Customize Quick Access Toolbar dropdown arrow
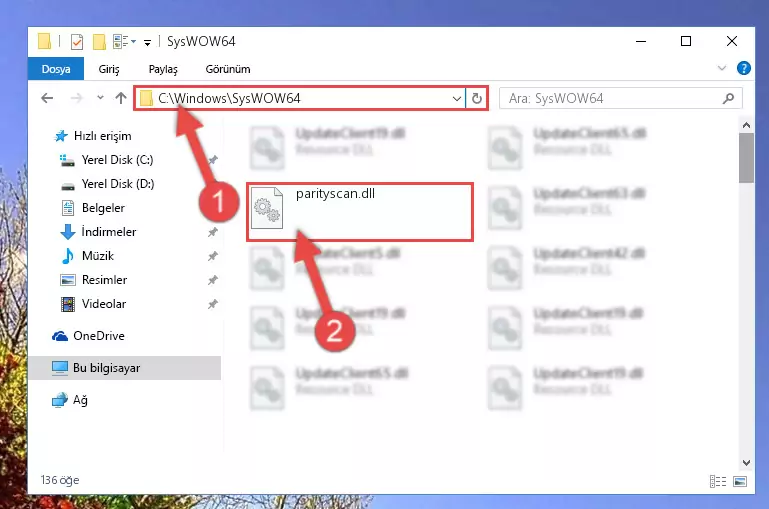The height and width of the screenshot is (509, 769). click(147, 43)
